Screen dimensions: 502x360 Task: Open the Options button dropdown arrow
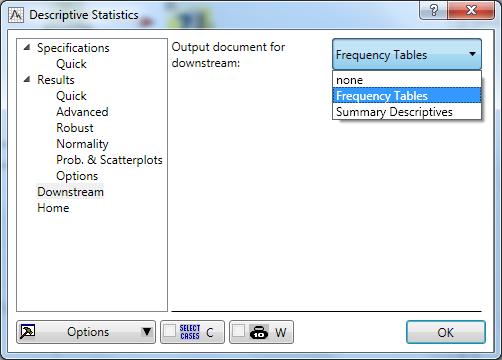point(147,332)
